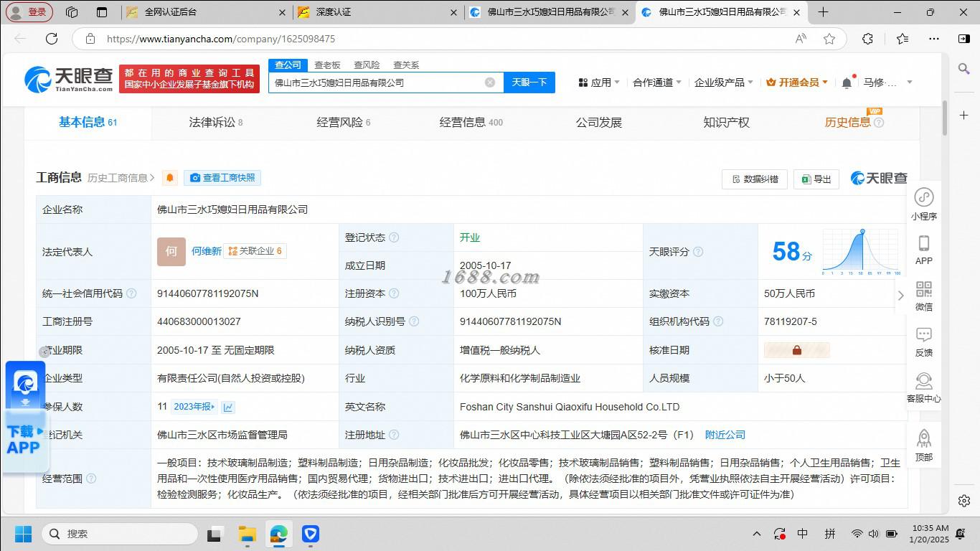Screen dimensions: 980x551
Task: Open Edge sidebar settings gear
Action: 964,501
